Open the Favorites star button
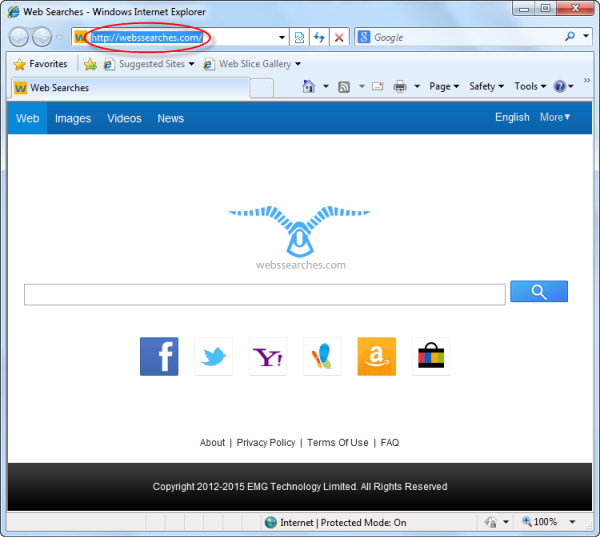This screenshot has height=537, width=600. coord(40,64)
